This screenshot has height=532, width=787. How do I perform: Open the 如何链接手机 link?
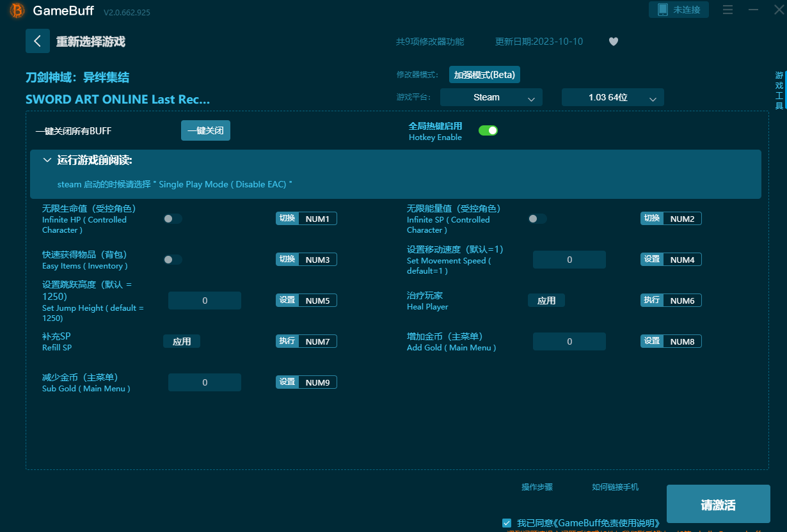615,487
